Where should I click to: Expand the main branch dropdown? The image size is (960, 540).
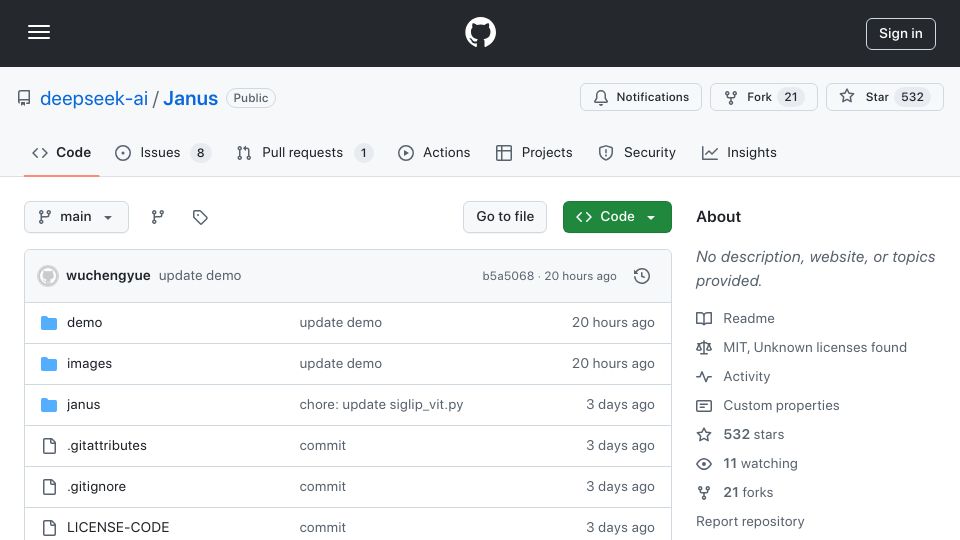77,217
